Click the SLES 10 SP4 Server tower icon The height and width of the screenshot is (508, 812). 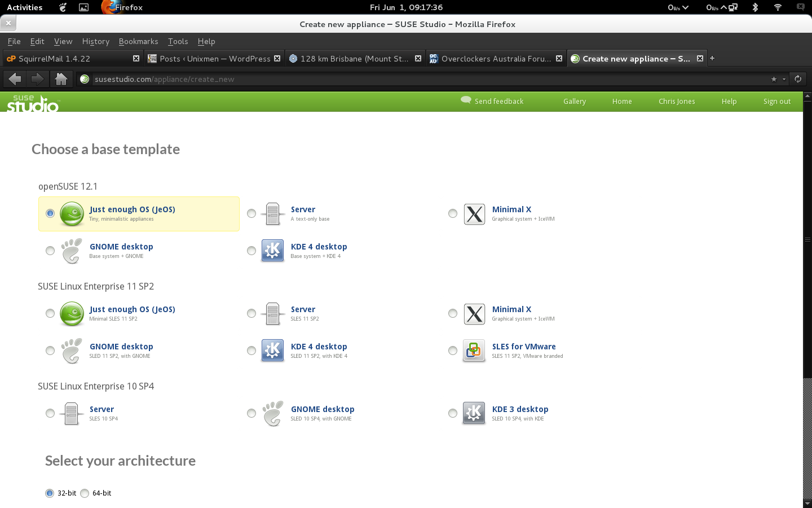pos(72,413)
